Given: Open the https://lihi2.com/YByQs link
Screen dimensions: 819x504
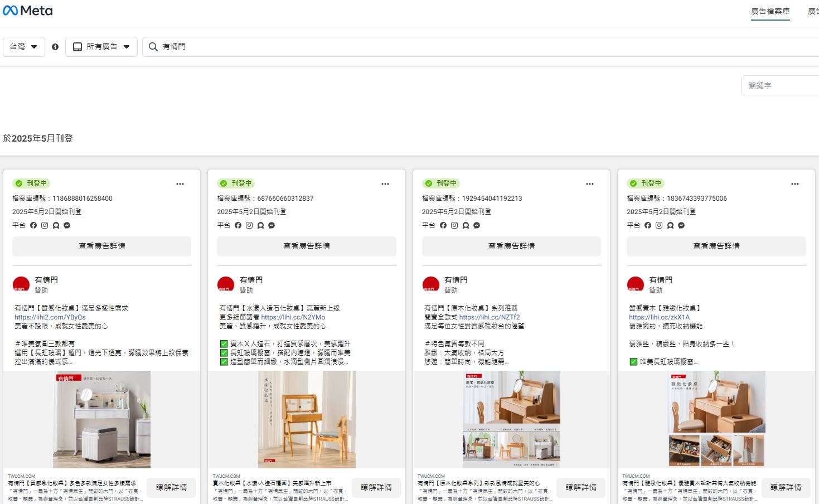Looking at the screenshot, I should 50,317.
